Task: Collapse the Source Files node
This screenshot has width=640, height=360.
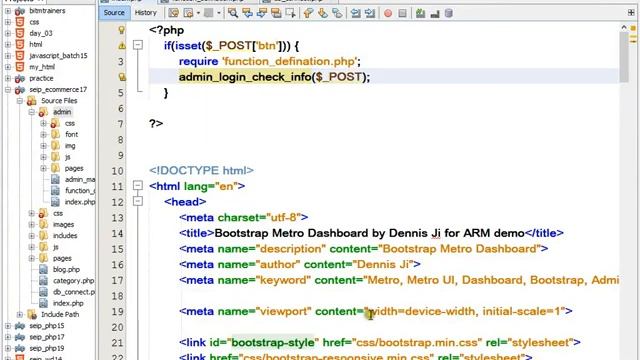Action: click(x=20, y=100)
